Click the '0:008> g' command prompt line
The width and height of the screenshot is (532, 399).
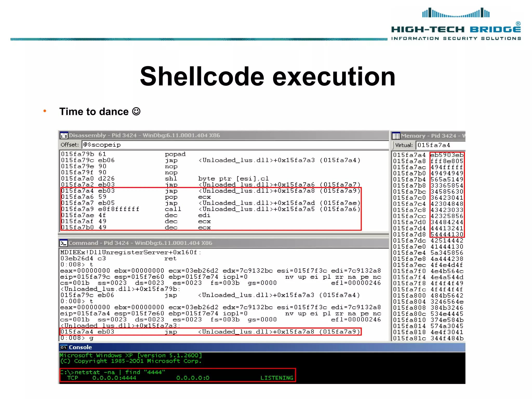tap(77, 338)
